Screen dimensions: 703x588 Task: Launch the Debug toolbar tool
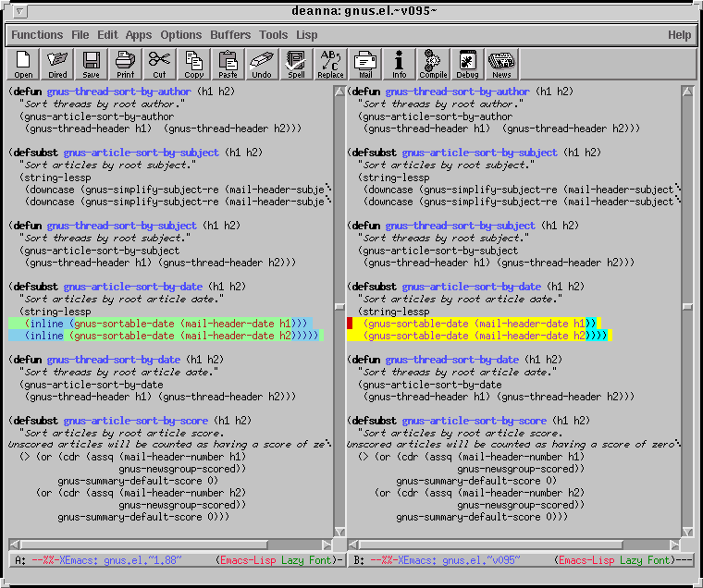click(467, 64)
